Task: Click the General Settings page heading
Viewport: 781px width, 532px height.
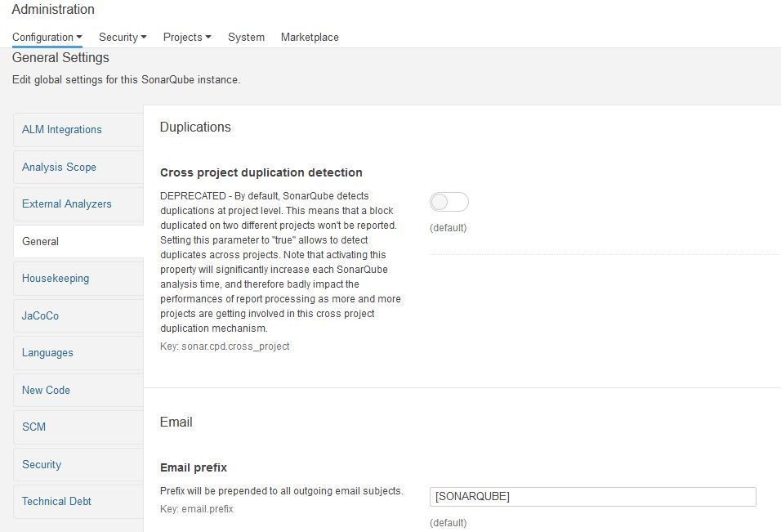Action: [x=60, y=58]
